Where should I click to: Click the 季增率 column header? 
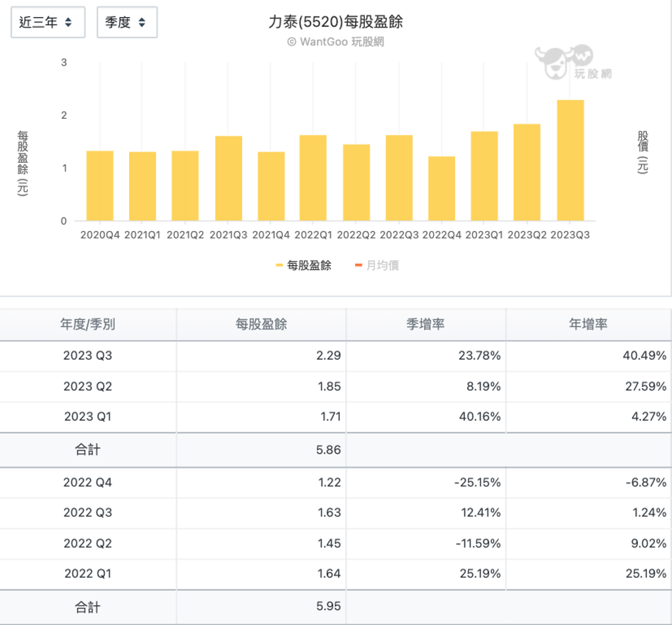pos(425,324)
